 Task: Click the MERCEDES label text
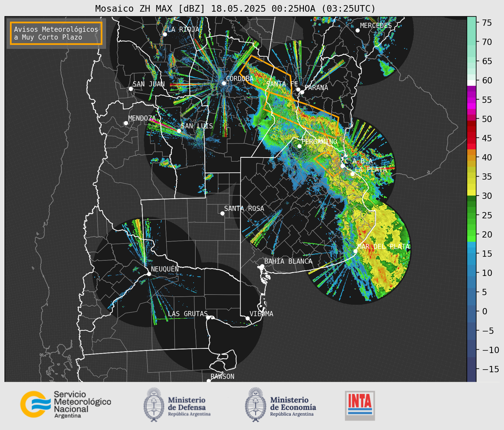point(376,25)
